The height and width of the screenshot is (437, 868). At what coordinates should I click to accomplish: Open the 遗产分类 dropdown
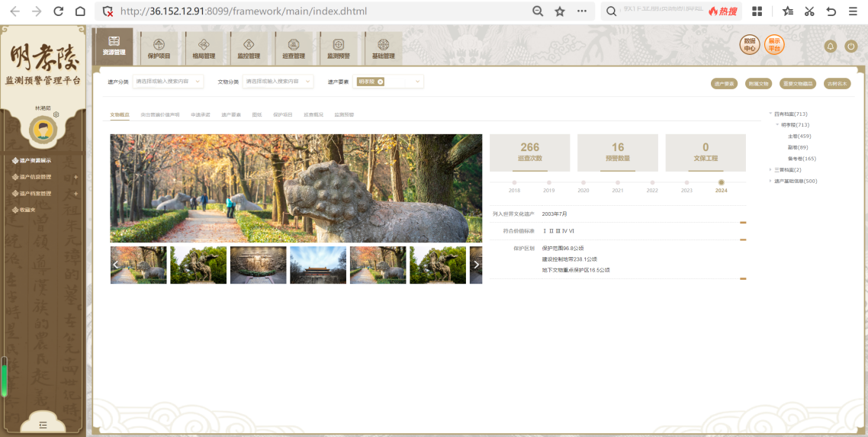168,82
